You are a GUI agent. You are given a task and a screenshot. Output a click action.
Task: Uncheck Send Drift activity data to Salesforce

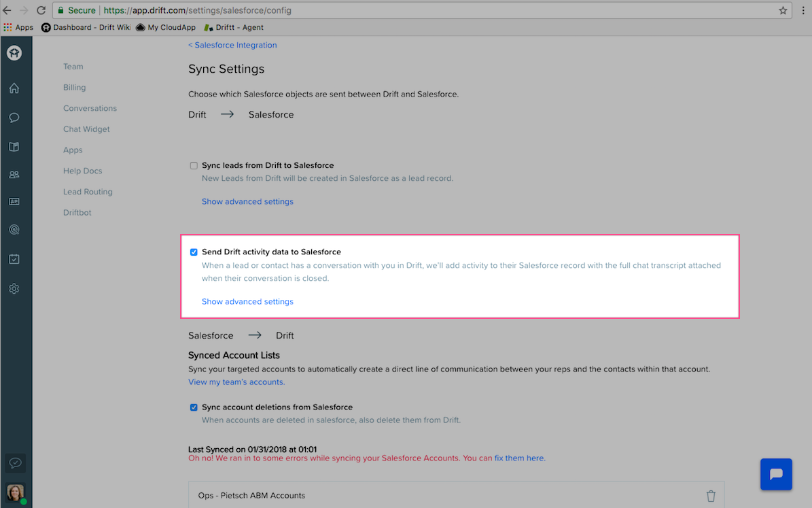(194, 252)
